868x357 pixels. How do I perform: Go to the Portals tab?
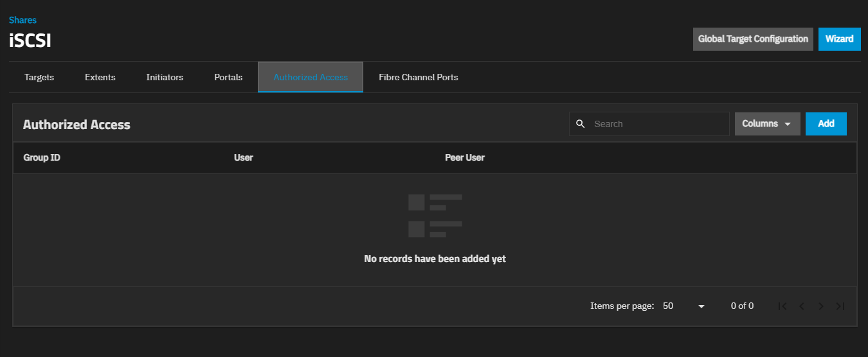point(228,77)
